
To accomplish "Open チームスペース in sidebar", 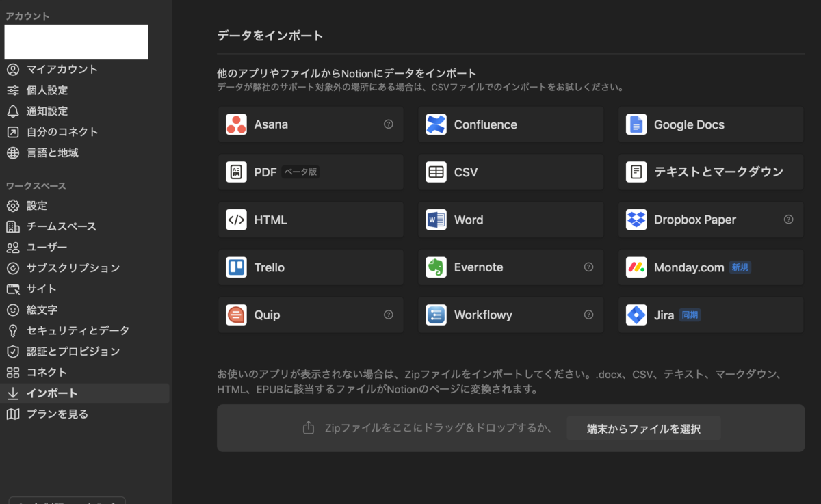I will (85, 226).
